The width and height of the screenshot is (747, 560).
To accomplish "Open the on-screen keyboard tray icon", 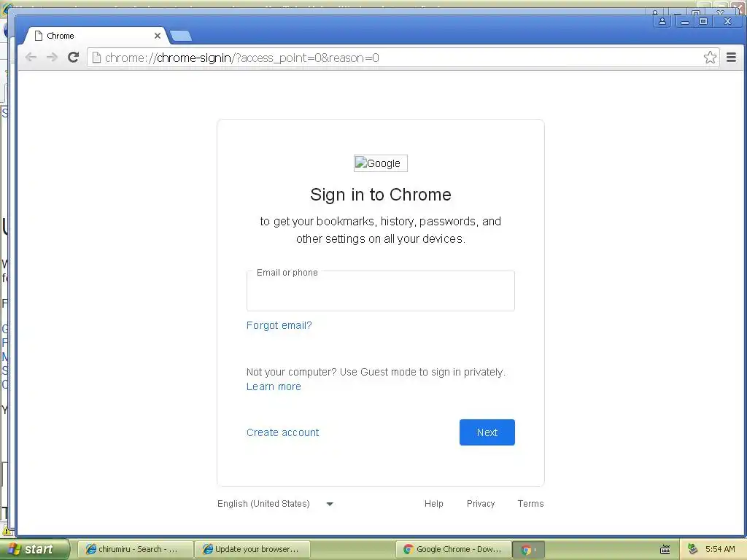I will tap(665, 550).
